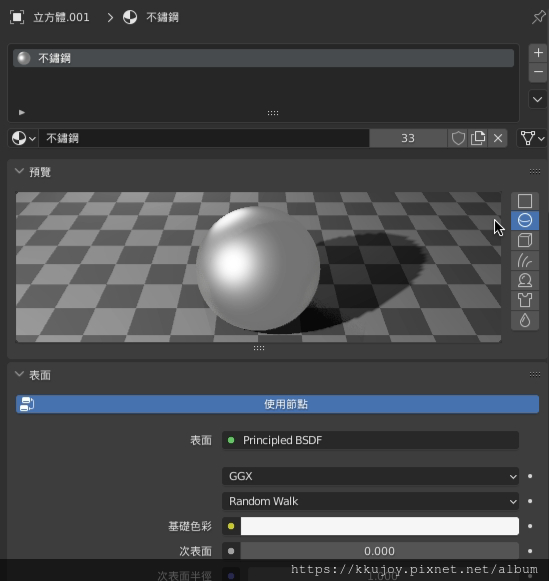
Task: Select shader ball preview type
Action: [x=525, y=280]
